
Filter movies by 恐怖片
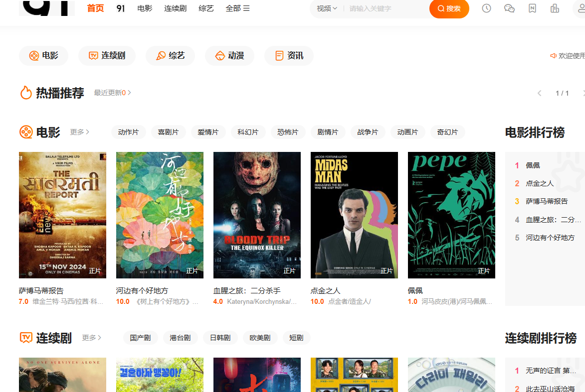[288, 132]
